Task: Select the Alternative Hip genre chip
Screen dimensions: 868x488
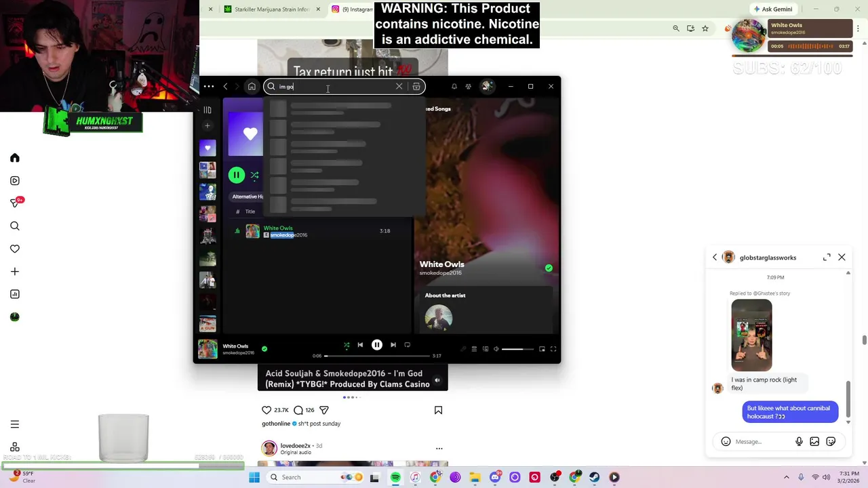Action: pos(248,197)
